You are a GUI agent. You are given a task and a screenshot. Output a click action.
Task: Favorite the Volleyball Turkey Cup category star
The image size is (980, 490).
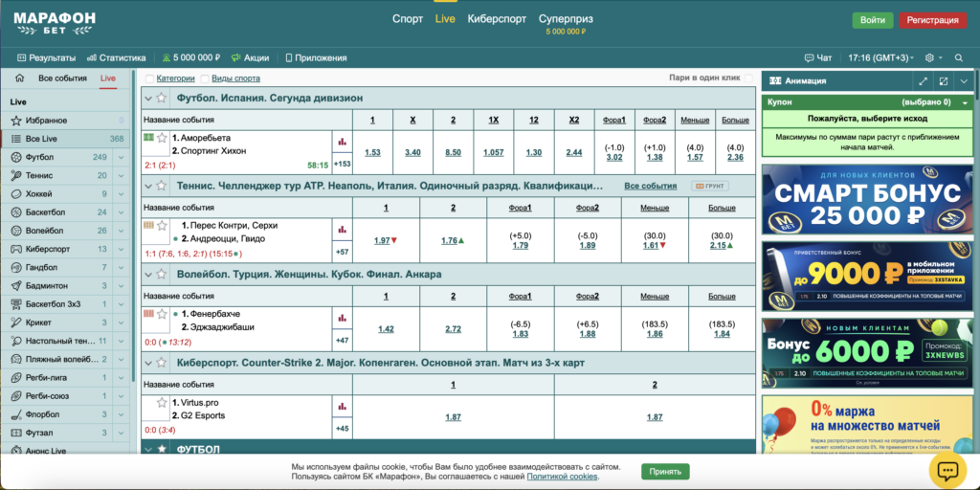[x=162, y=274]
